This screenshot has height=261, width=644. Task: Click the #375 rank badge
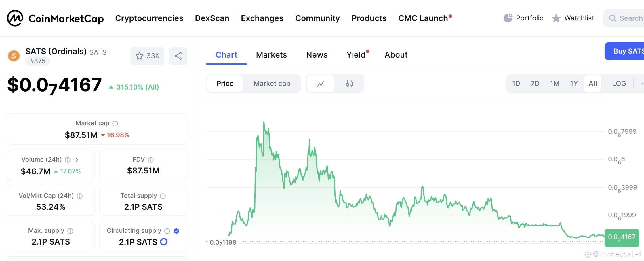tap(38, 61)
